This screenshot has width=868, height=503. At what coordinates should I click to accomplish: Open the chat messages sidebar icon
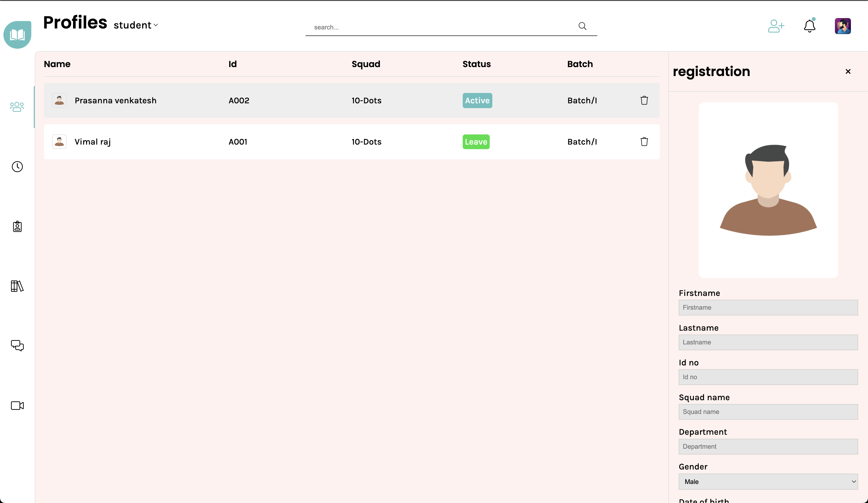click(17, 345)
